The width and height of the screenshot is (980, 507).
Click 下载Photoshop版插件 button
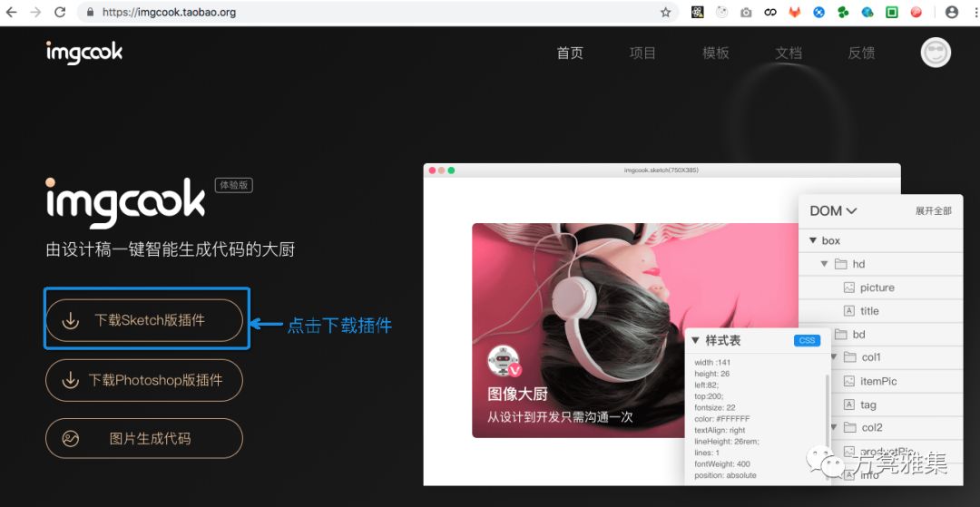pyautogui.click(x=143, y=380)
